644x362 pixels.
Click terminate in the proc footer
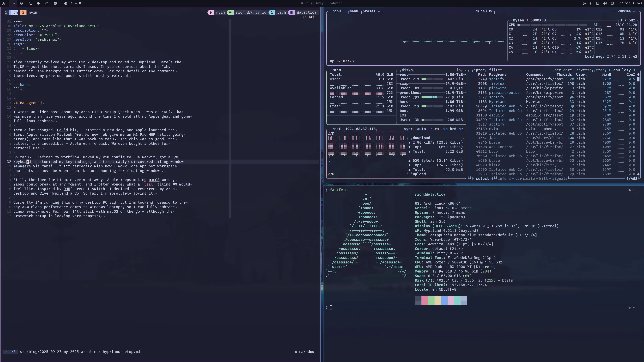525,179
